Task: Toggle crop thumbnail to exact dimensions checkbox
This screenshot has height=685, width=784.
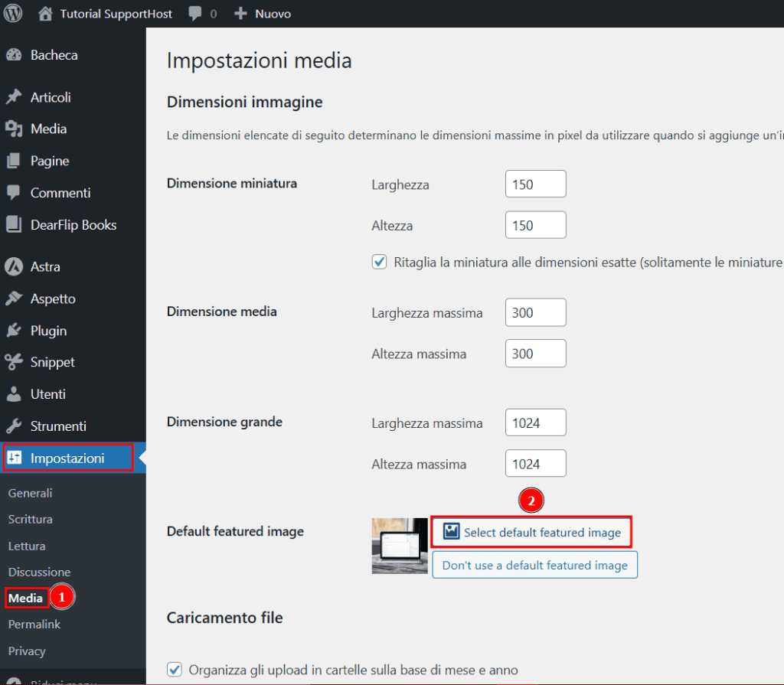Action: 379,261
